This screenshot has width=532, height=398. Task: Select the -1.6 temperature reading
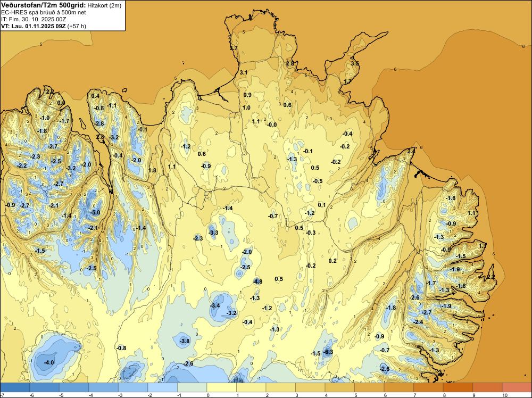coord(461,286)
